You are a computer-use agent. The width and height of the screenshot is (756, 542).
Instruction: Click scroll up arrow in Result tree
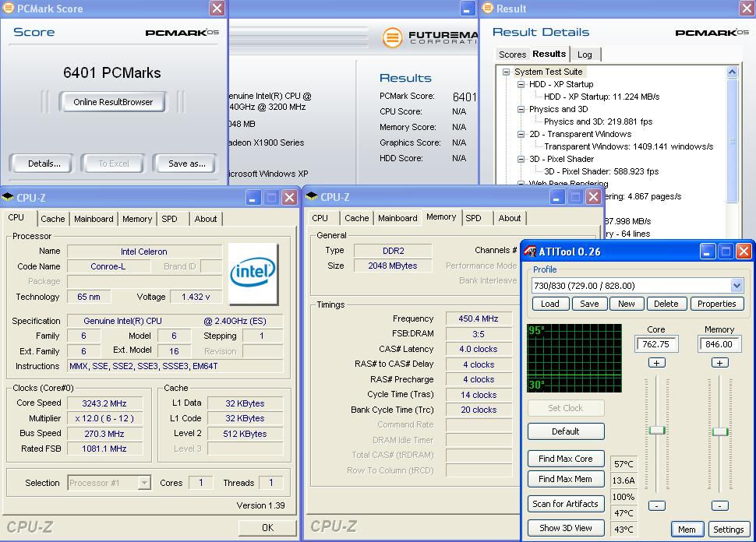click(x=732, y=72)
